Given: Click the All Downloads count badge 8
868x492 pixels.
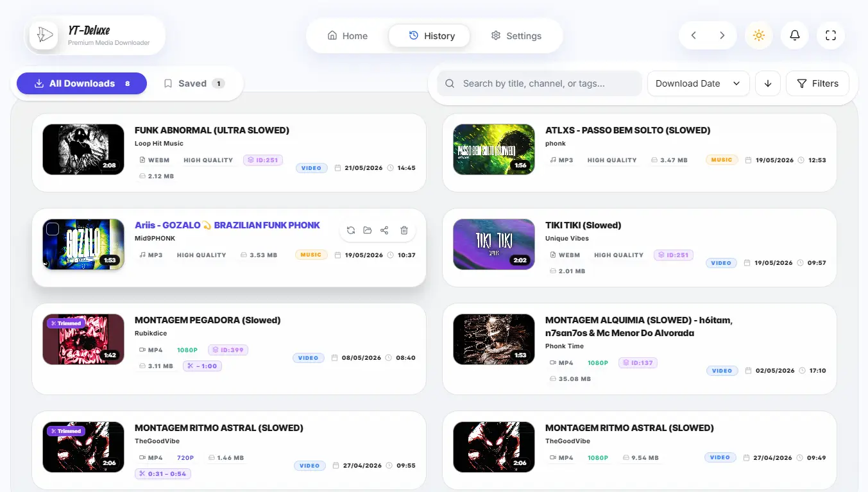Looking at the screenshot, I should point(128,83).
